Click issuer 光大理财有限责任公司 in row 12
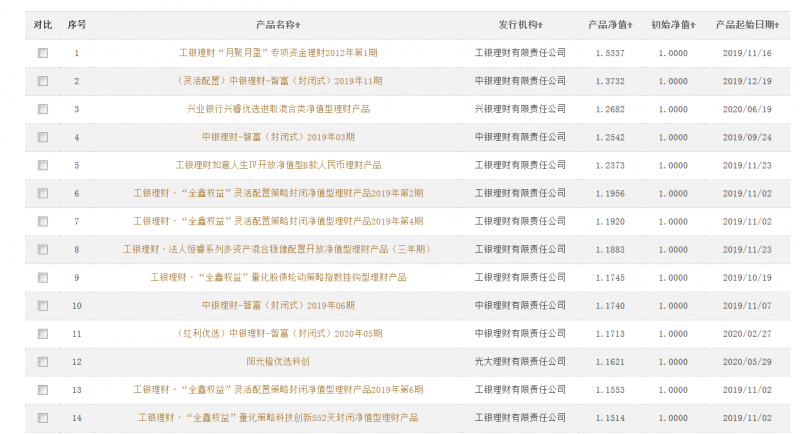Screen dimensions: 800x435 point(520,362)
